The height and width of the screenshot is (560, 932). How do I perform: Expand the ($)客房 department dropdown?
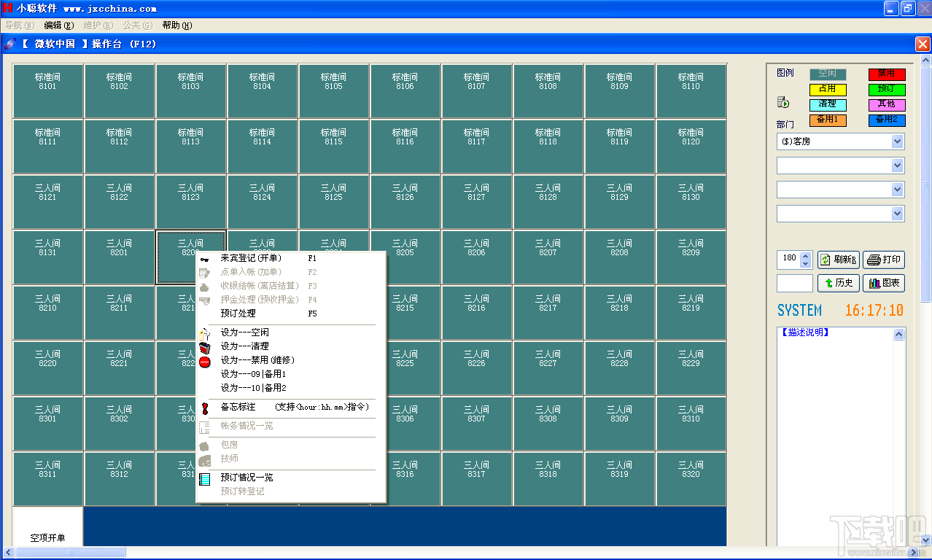[898, 141]
